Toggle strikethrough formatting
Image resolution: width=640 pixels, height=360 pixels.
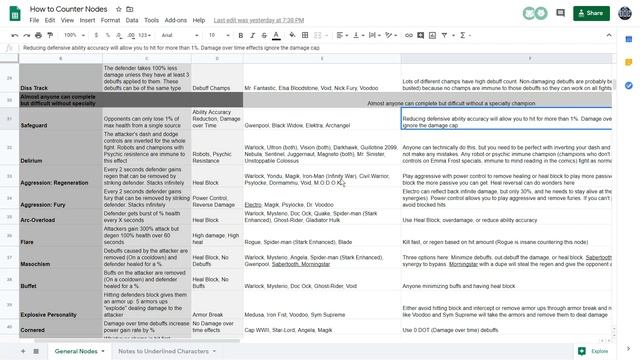(264, 36)
